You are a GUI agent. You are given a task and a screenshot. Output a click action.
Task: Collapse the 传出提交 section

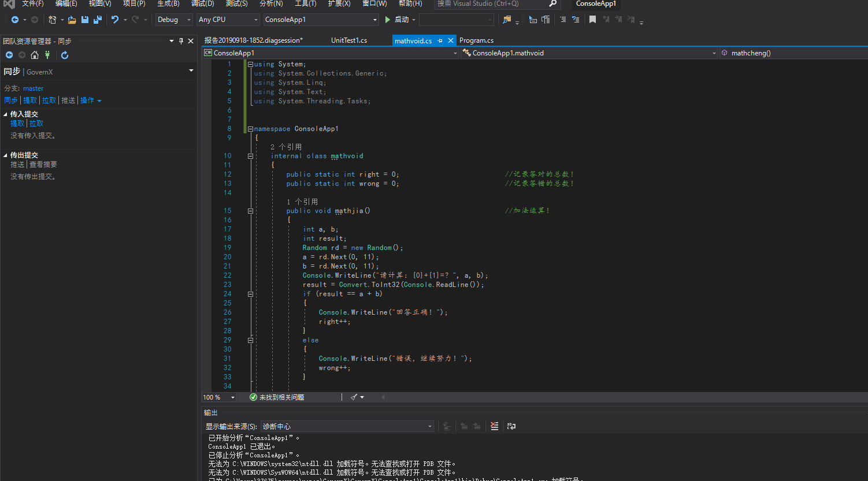point(6,155)
